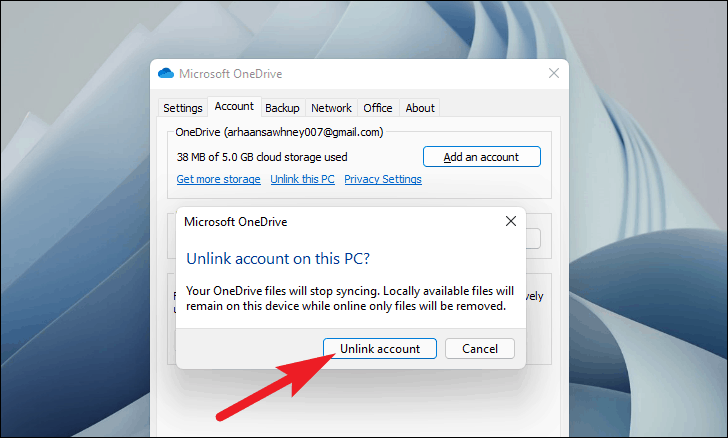The image size is (728, 438).
Task: Confirm with the Unlink account button
Action: click(x=380, y=348)
